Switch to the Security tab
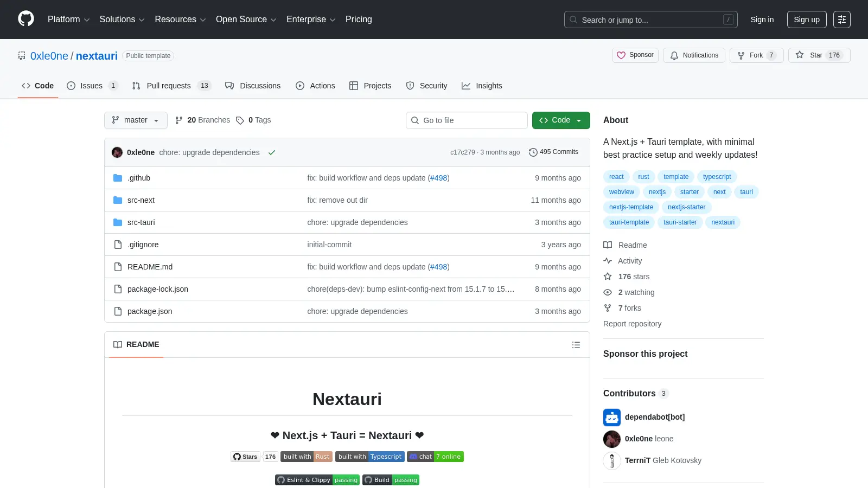Screen dimensions: 868x488 coord(426,86)
